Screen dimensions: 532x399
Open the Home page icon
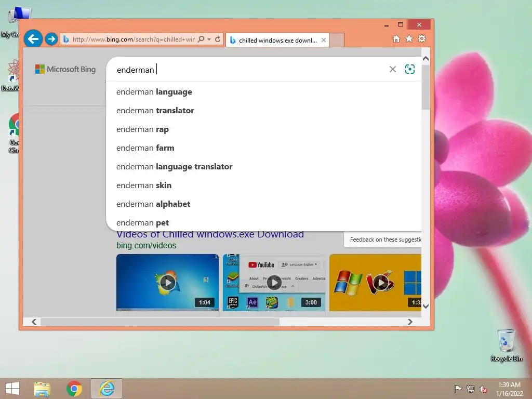point(396,38)
